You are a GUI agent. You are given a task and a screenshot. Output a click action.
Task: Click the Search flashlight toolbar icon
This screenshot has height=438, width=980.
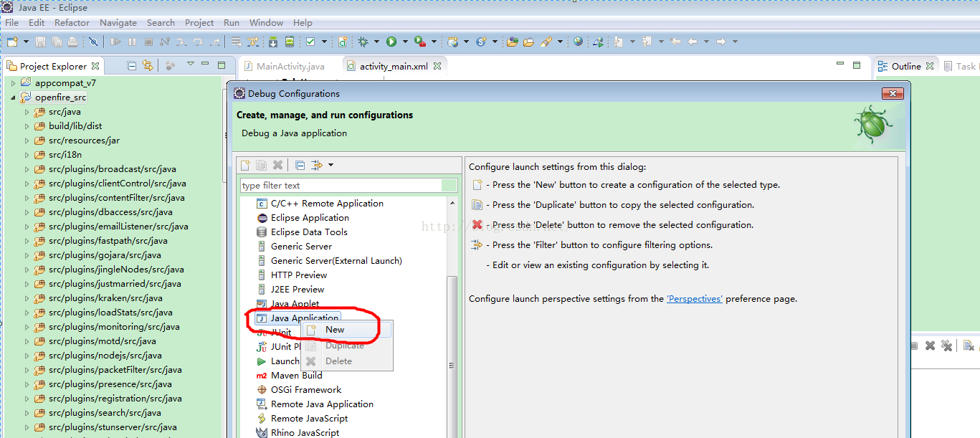pos(546,42)
